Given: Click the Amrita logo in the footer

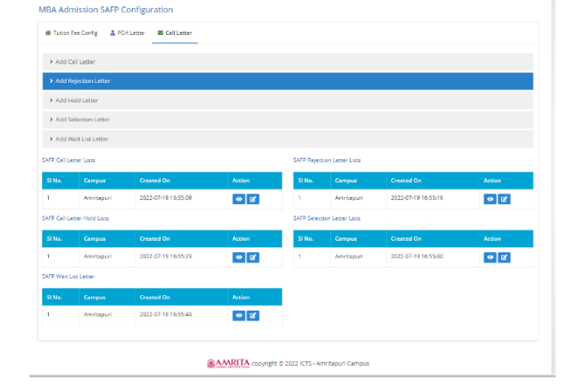Looking at the screenshot, I should [229, 364].
